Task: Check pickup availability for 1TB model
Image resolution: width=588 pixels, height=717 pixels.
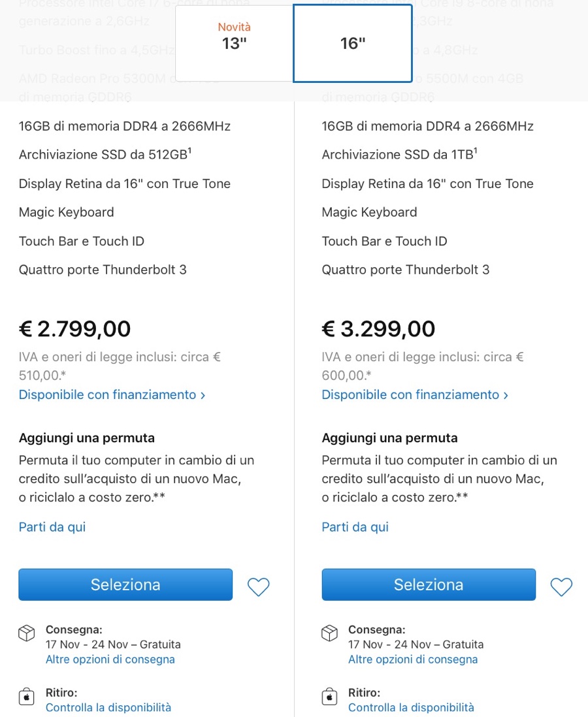Action: click(411, 707)
